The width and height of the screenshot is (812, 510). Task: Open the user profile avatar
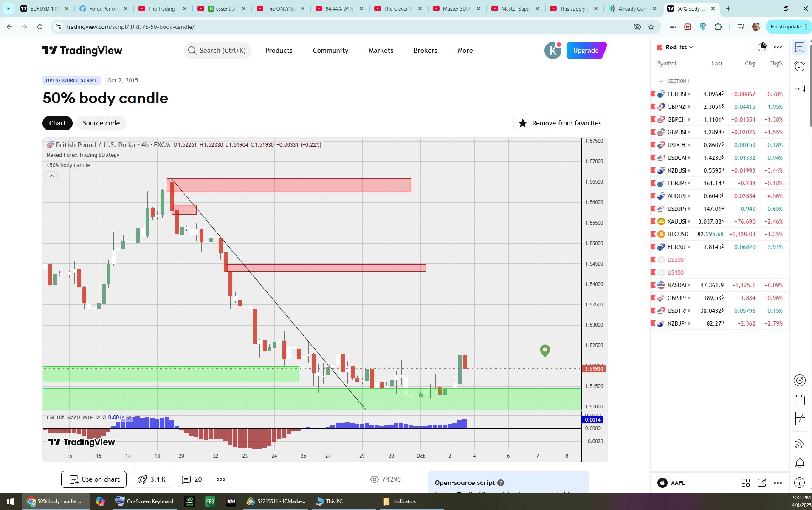pos(553,51)
